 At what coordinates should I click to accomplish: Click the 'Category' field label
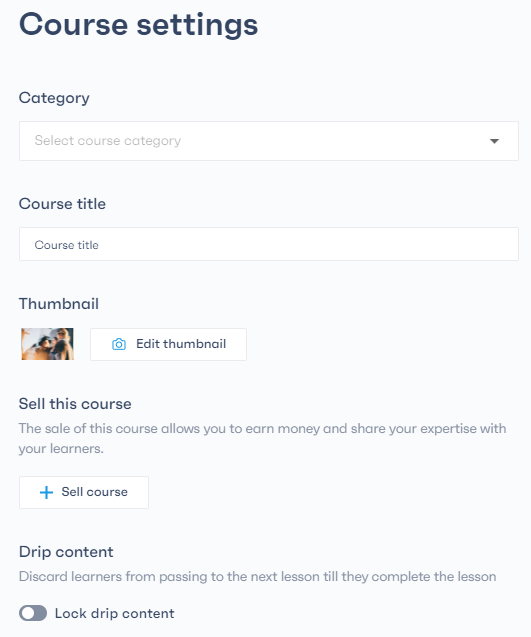(54, 98)
